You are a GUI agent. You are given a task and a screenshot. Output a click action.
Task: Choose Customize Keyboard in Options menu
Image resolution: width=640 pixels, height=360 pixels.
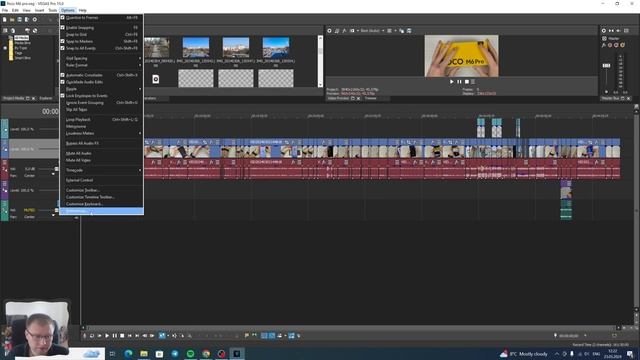pos(101,204)
